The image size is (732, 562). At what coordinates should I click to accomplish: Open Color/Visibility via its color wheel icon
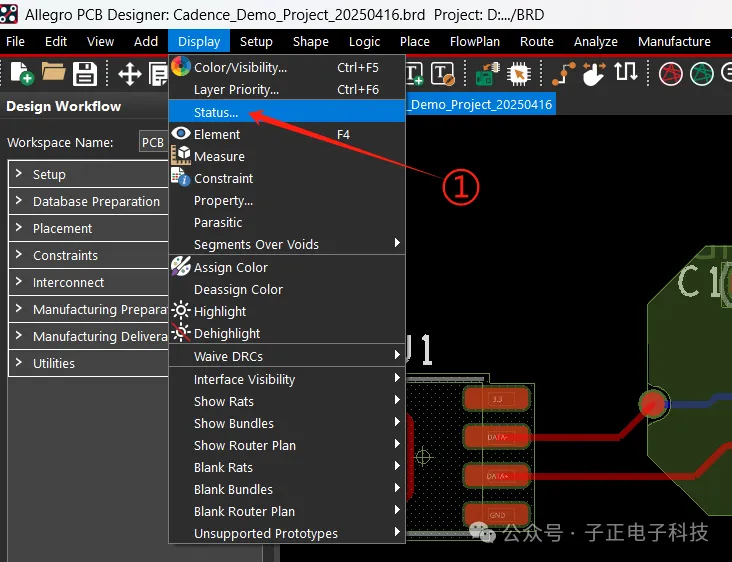point(181,66)
